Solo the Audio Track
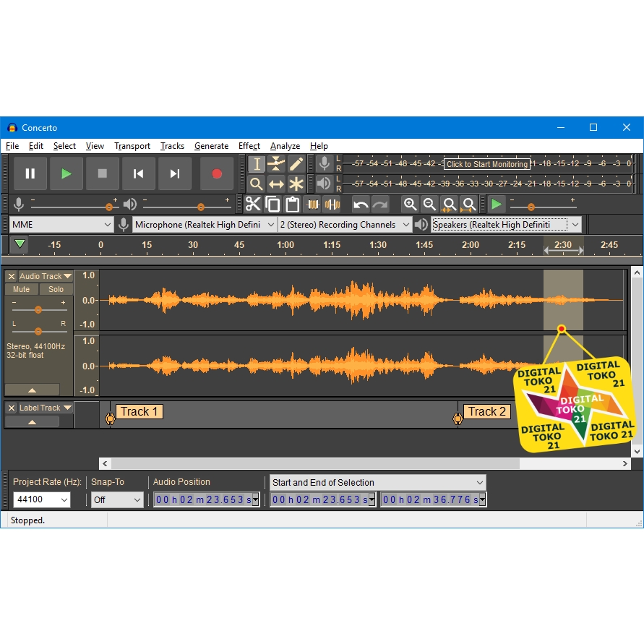 coord(56,289)
